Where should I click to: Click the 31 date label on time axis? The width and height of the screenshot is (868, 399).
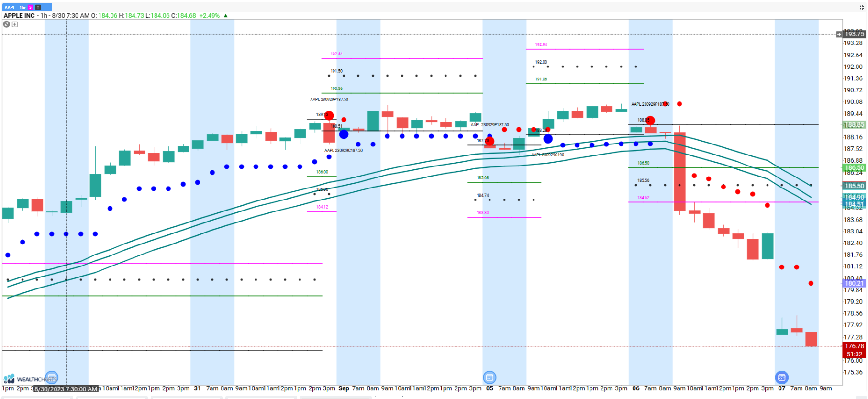tap(198, 388)
